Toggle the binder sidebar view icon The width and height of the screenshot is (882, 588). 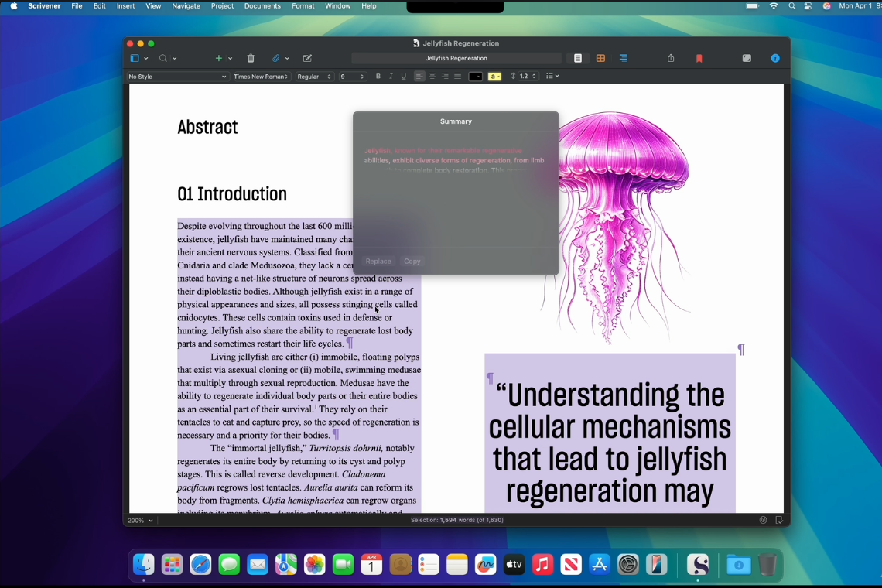click(x=135, y=58)
